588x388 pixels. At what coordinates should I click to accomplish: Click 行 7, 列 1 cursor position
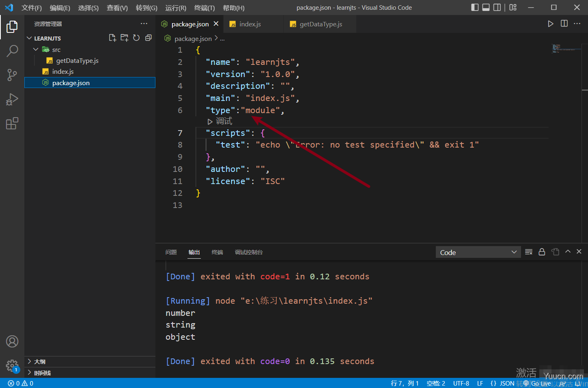tap(405, 383)
